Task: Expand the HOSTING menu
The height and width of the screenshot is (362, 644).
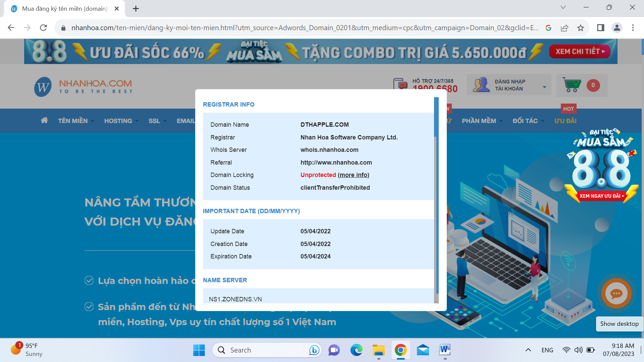Action: pyautogui.click(x=121, y=121)
